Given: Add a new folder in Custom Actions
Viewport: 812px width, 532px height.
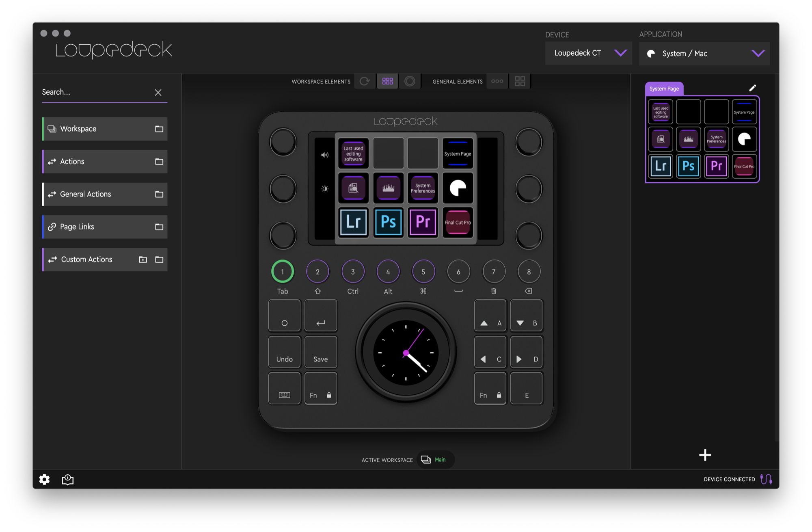Looking at the screenshot, I should click(143, 260).
